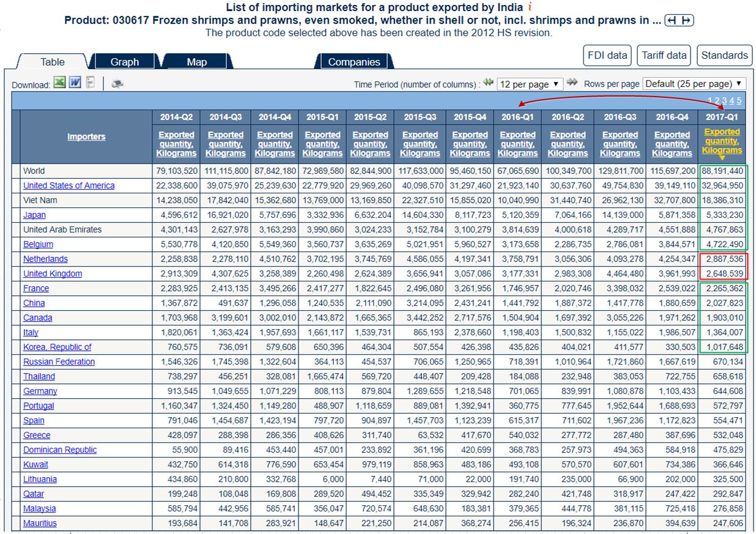Open United States of America link
756x534 pixels.
[69, 185]
